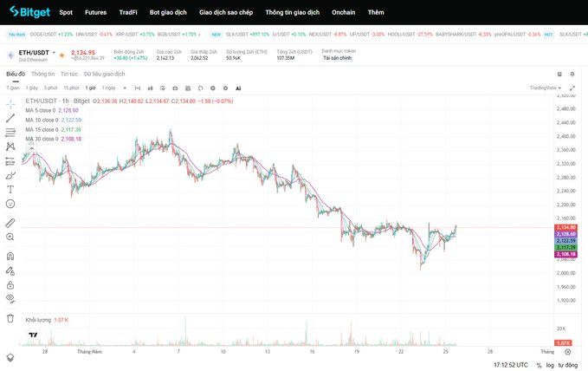Switch to the Biểu đồ tab
The height and width of the screenshot is (371, 588).
point(16,74)
